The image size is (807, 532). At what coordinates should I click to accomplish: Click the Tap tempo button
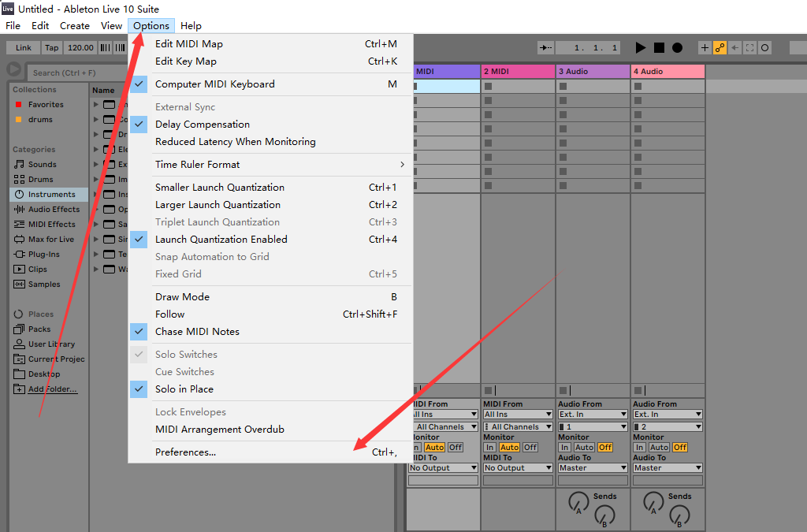(51, 48)
